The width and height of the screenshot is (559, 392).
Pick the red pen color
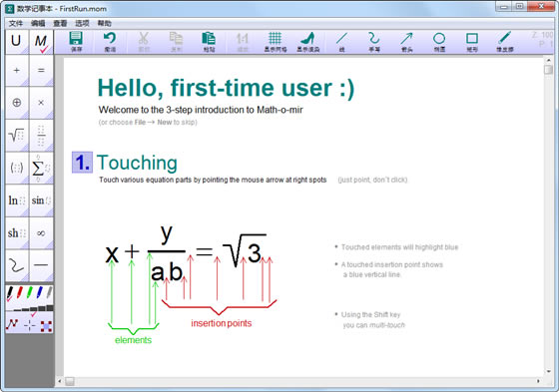tap(20, 292)
